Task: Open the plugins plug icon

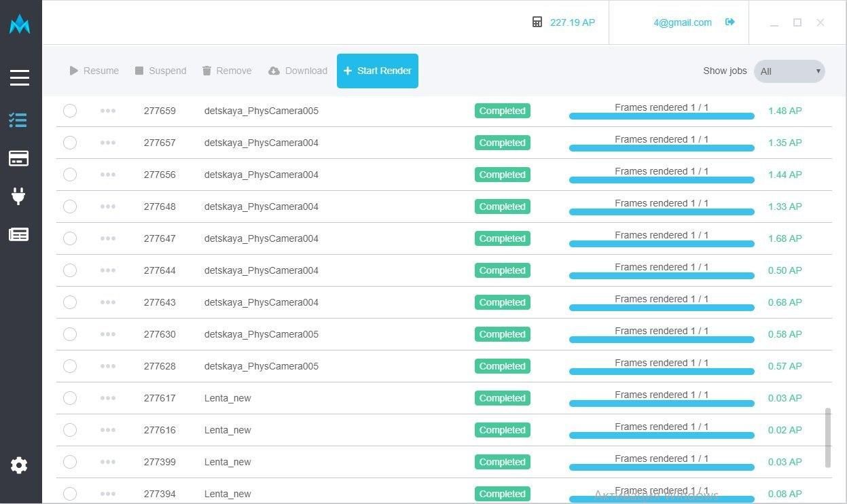Action: click(x=18, y=196)
